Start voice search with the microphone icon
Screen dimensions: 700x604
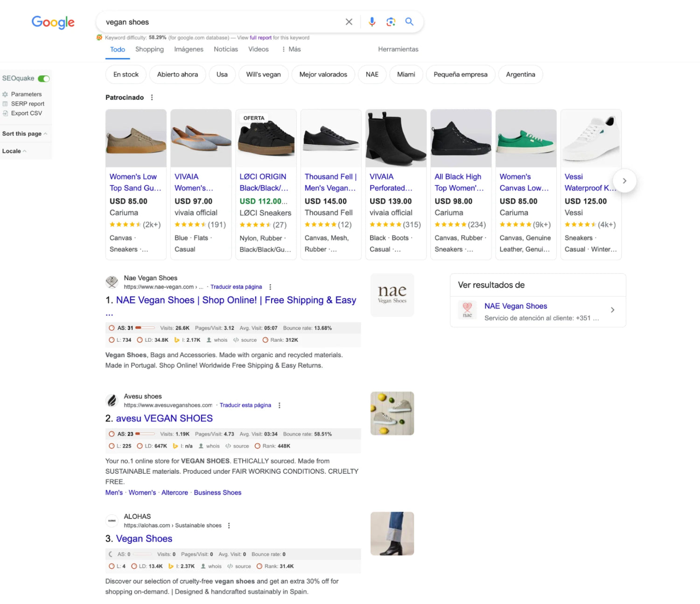pyautogui.click(x=372, y=22)
